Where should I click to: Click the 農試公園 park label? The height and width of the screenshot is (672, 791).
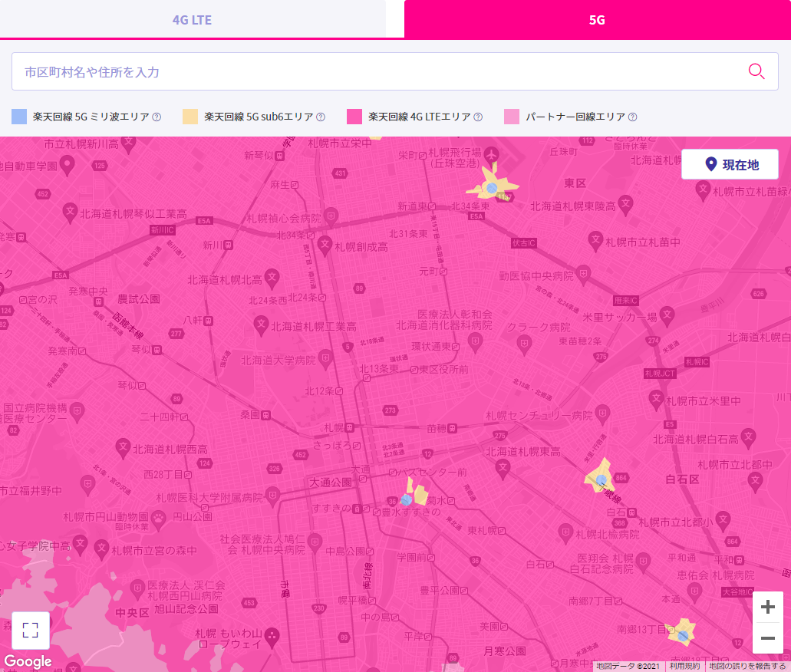[x=139, y=299]
